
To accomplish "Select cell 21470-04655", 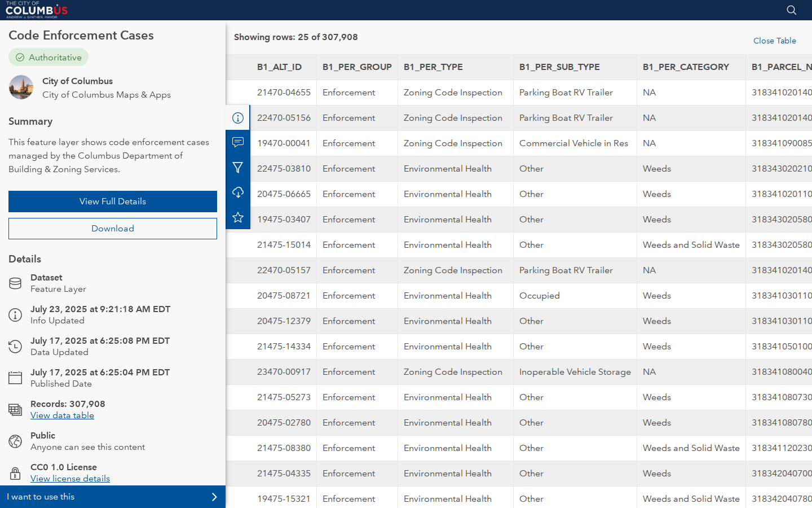I will pos(284,93).
